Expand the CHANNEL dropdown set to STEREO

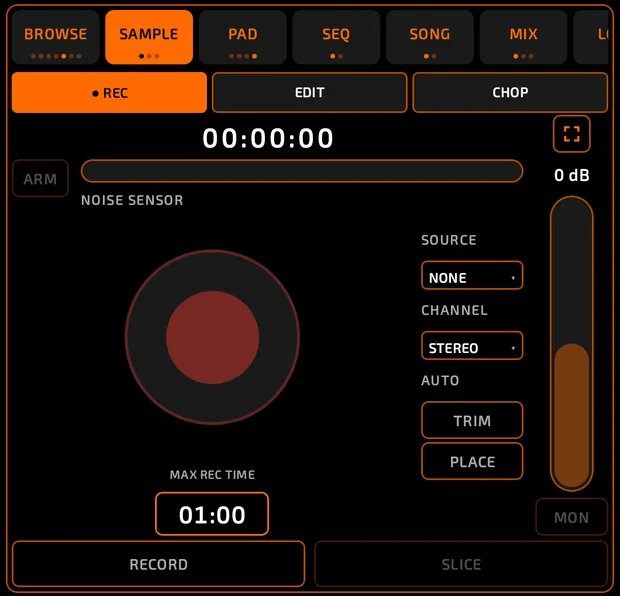tap(472, 346)
